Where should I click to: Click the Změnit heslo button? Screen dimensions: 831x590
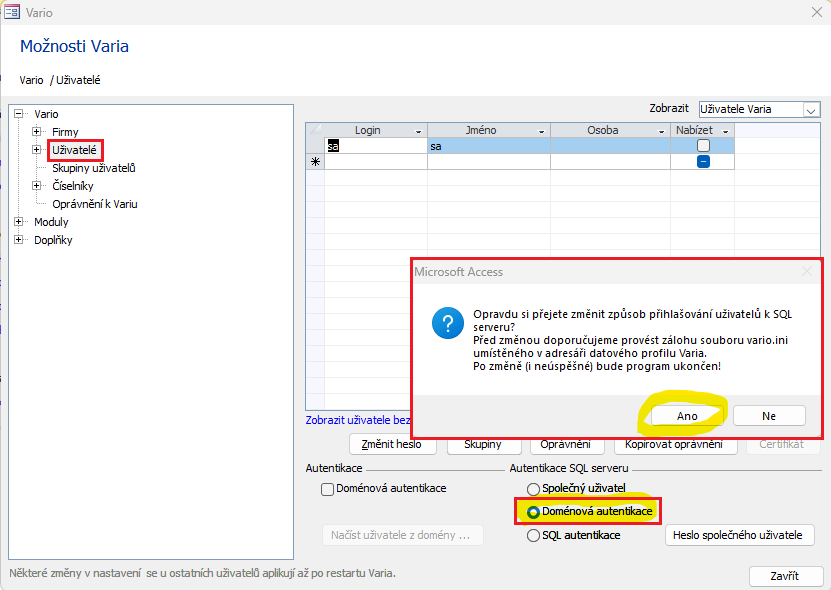[x=393, y=444]
